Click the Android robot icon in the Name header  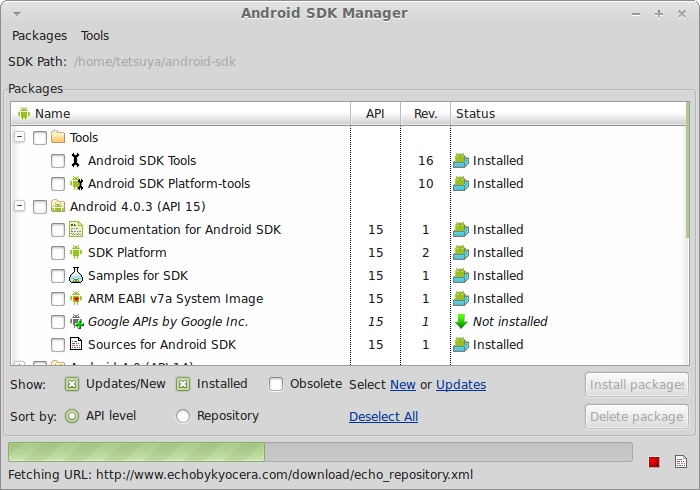(24, 114)
